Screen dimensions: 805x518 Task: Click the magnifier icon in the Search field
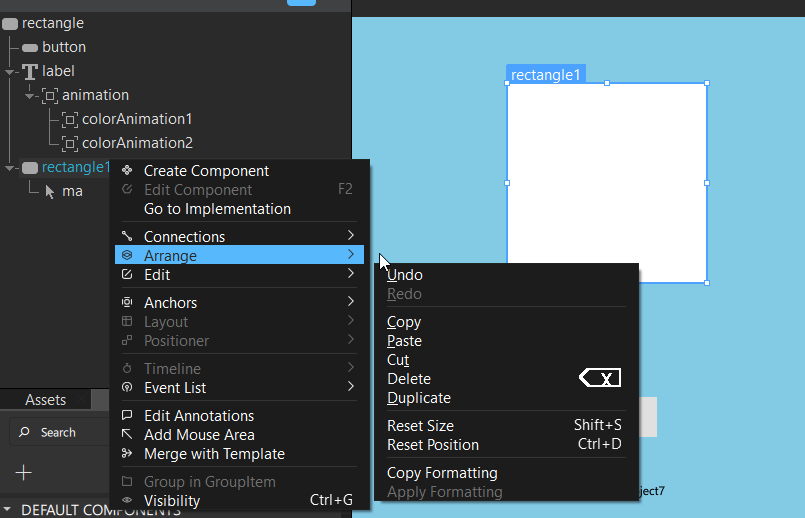[24, 432]
